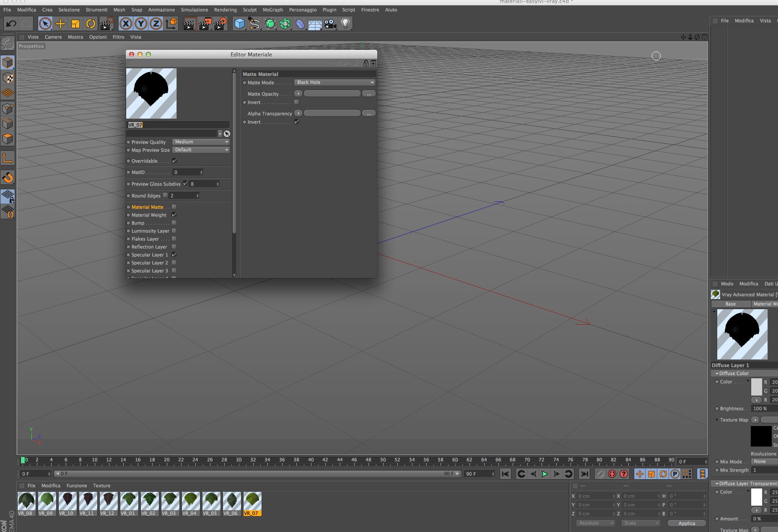Play the animation forward

point(545,474)
